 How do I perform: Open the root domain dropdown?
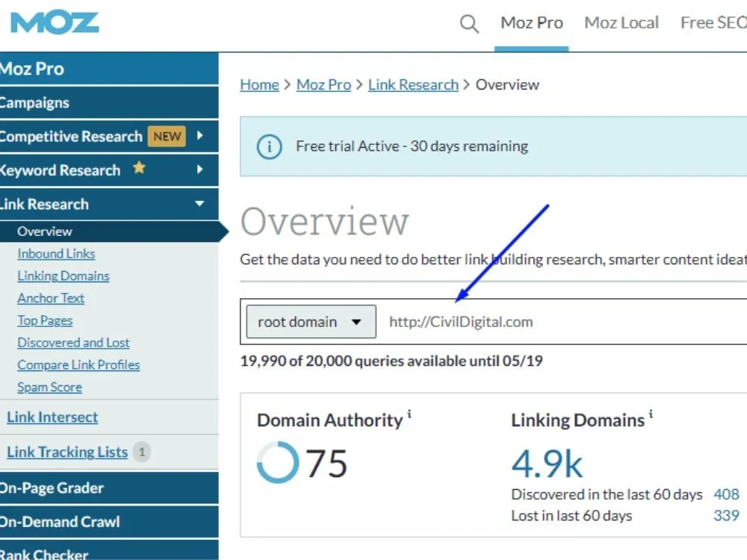[x=311, y=322]
